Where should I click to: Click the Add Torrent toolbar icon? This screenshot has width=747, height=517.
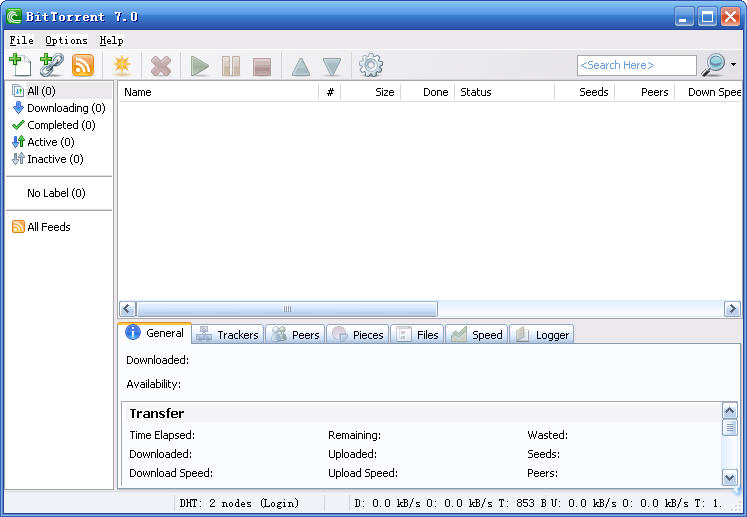pyautogui.click(x=19, y=66)
